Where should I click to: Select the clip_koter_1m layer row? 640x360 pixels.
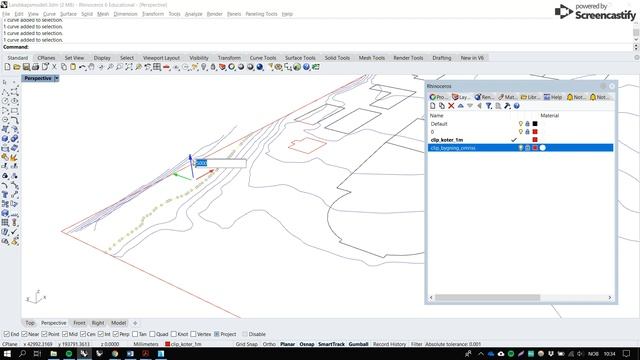pos(520,140)
